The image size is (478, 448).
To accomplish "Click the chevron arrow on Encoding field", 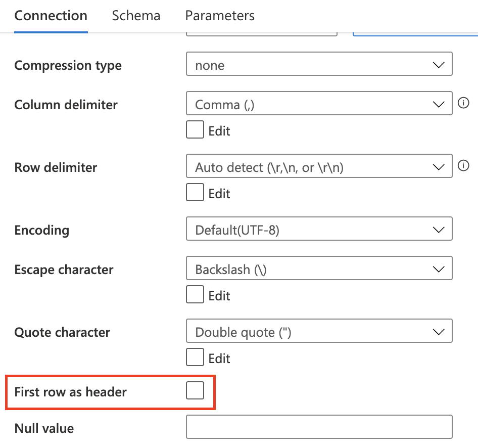I will pyautogui.click(x=438, y=230).
